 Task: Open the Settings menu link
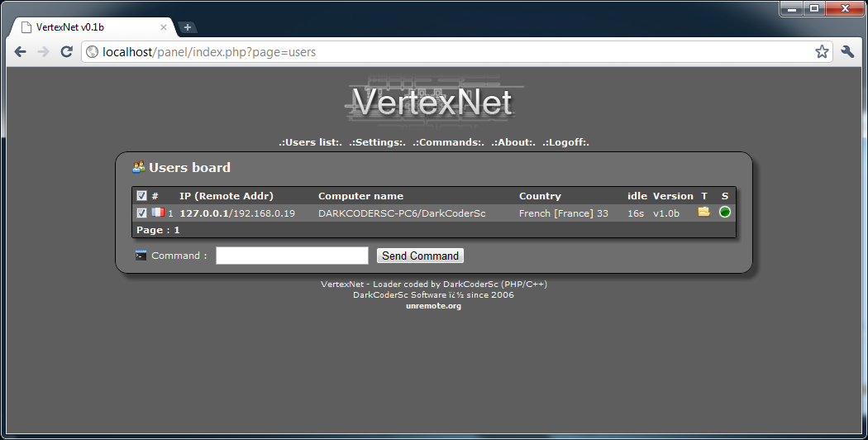(377, 142)
